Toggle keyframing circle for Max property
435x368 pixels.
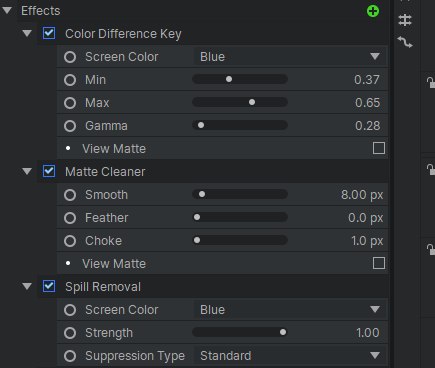(70, 103)
